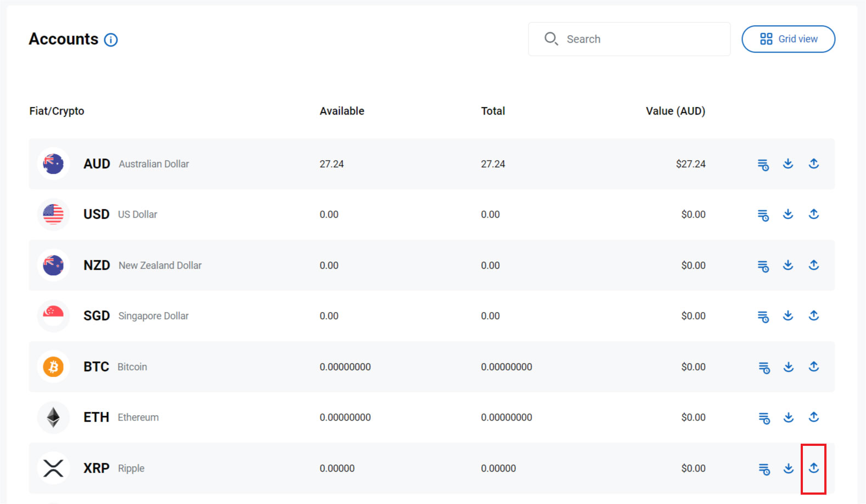Click the ETH deposit icon

click(x=789, y=417)
